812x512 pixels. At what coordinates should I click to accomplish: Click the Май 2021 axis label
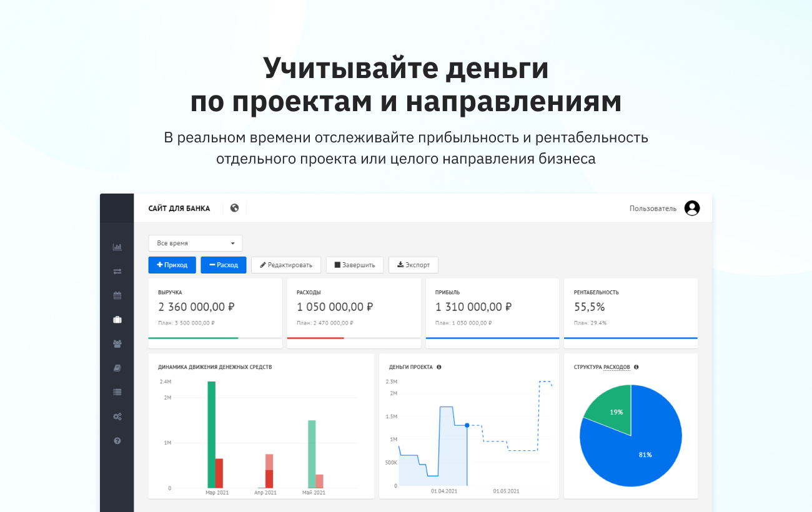(x=314, y=493)
